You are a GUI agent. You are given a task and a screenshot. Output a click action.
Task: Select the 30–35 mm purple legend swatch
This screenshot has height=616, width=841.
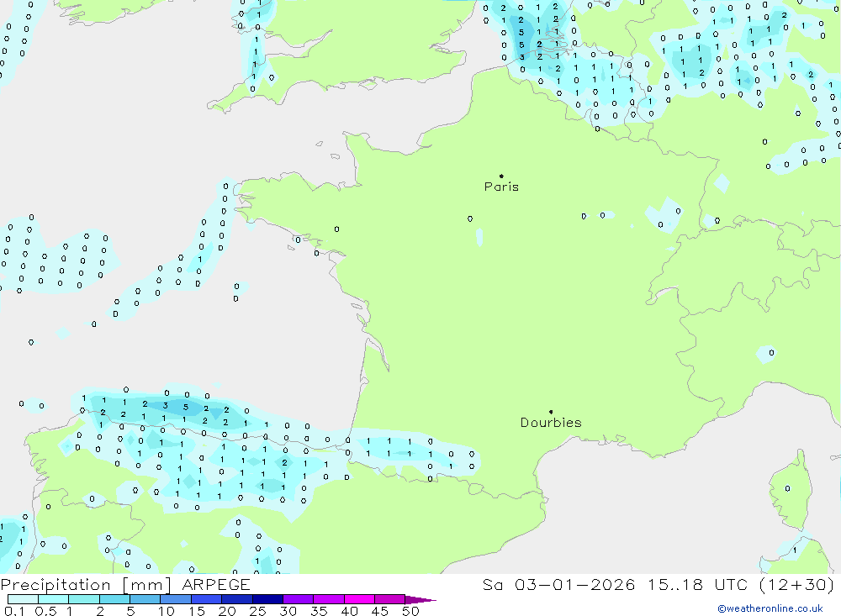(299, 599)
